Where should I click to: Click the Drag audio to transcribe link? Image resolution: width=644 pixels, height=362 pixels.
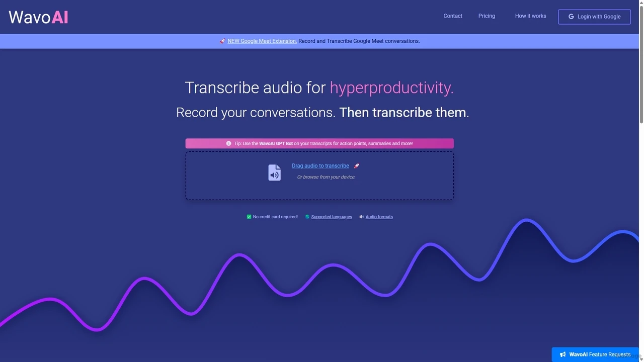click(x=320, y=166)
